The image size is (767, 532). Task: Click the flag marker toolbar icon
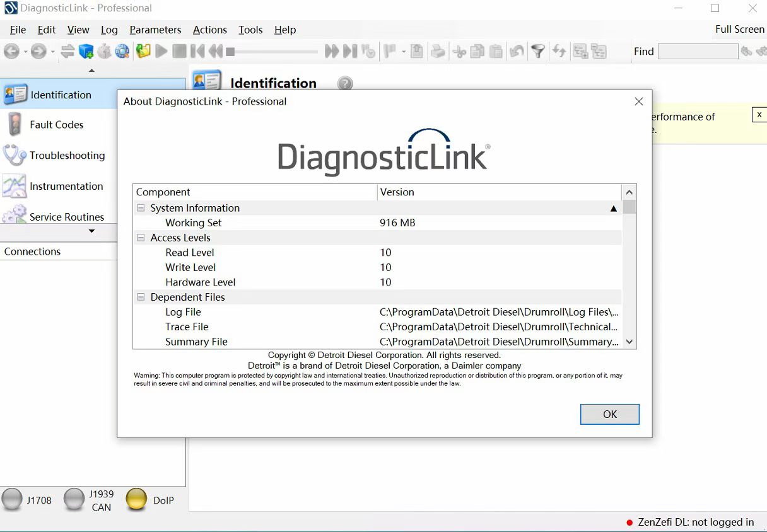(x=389, y=52)
